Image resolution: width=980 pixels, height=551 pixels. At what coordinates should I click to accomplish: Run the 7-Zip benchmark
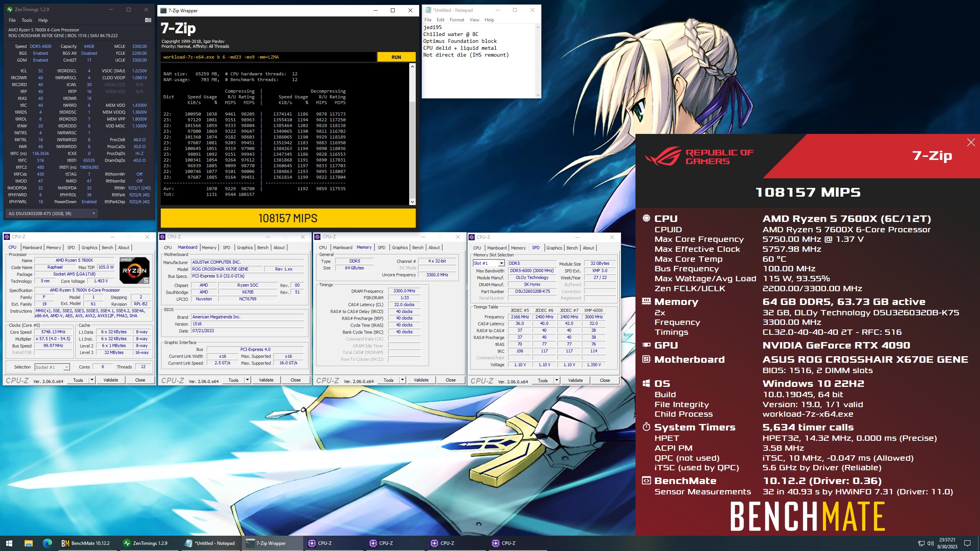point(396,57)
